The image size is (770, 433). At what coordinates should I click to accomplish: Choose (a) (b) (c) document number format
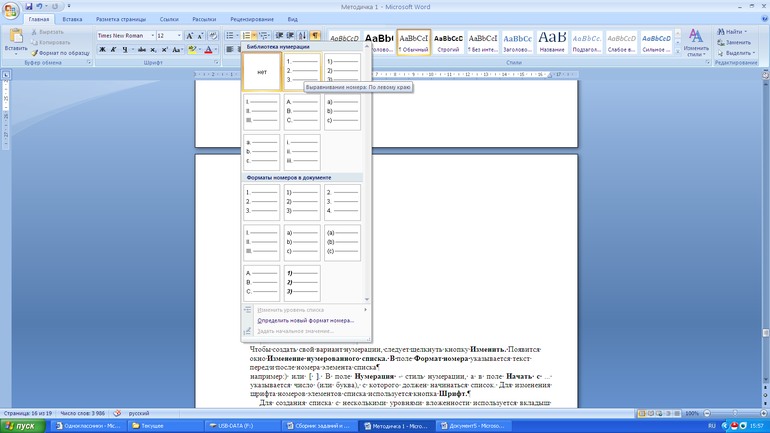tap(342, 243)
